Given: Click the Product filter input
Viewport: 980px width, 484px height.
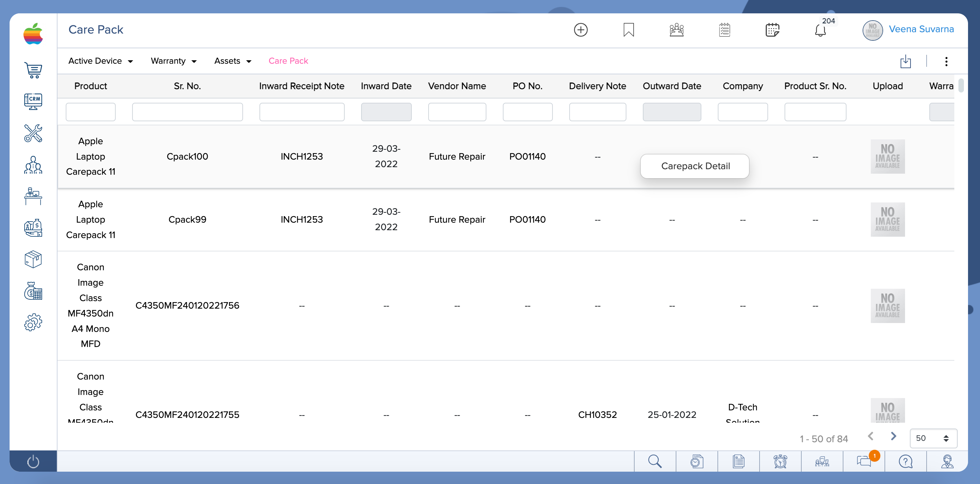Looking at the screenshot, I should [x=91, y=112].
